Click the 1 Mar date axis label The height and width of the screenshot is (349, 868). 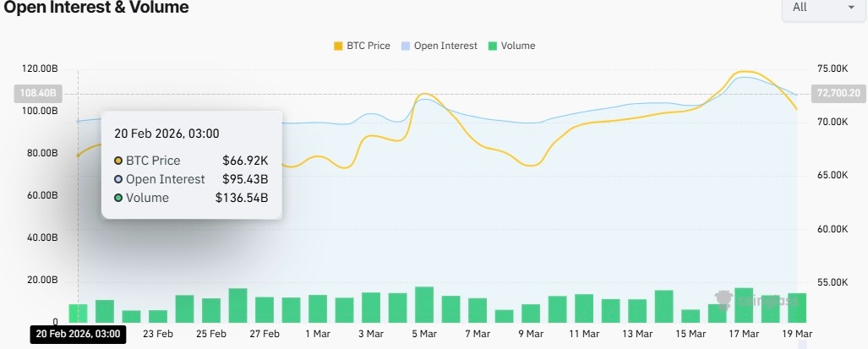point(318,334)
